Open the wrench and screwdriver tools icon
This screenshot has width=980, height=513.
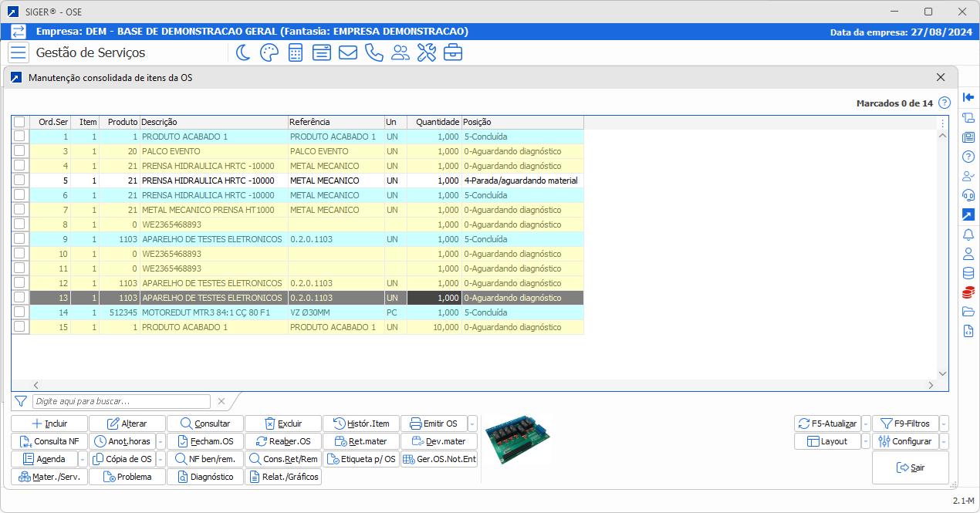pos(426,52)
